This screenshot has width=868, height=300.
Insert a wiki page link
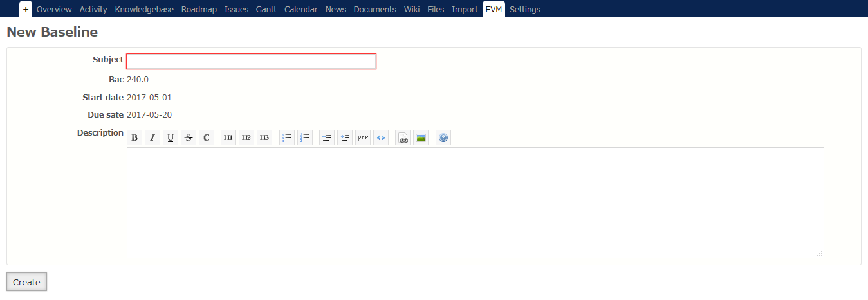(403, 137)
